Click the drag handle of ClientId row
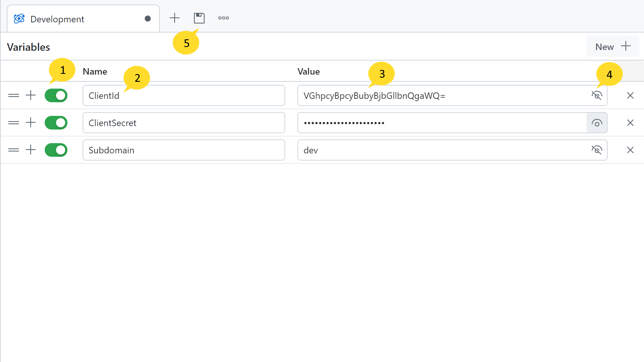 [14, 95]
